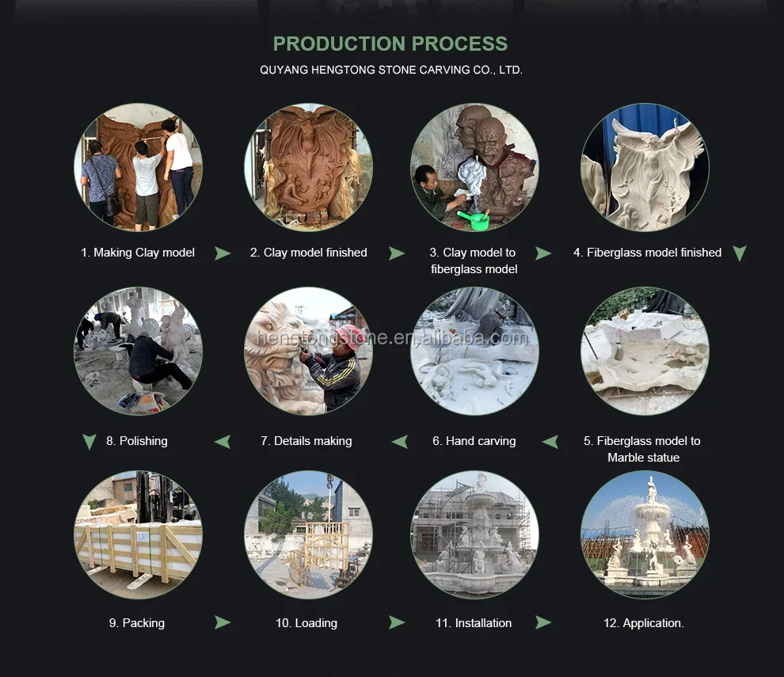Click the down arrow beside Polishing
The image size is (784, 677).
pos(89,442)
